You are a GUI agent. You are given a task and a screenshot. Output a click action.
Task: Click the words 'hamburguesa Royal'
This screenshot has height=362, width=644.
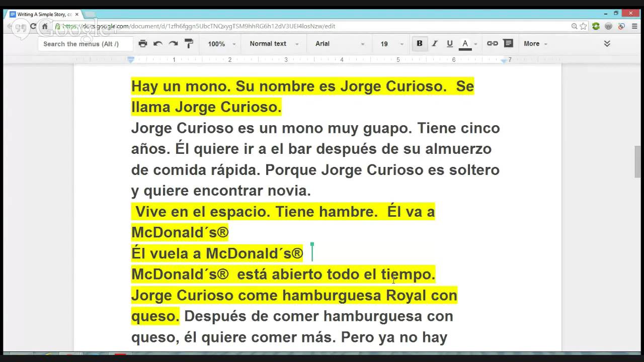pyautogui.click(x=354, y=296)
